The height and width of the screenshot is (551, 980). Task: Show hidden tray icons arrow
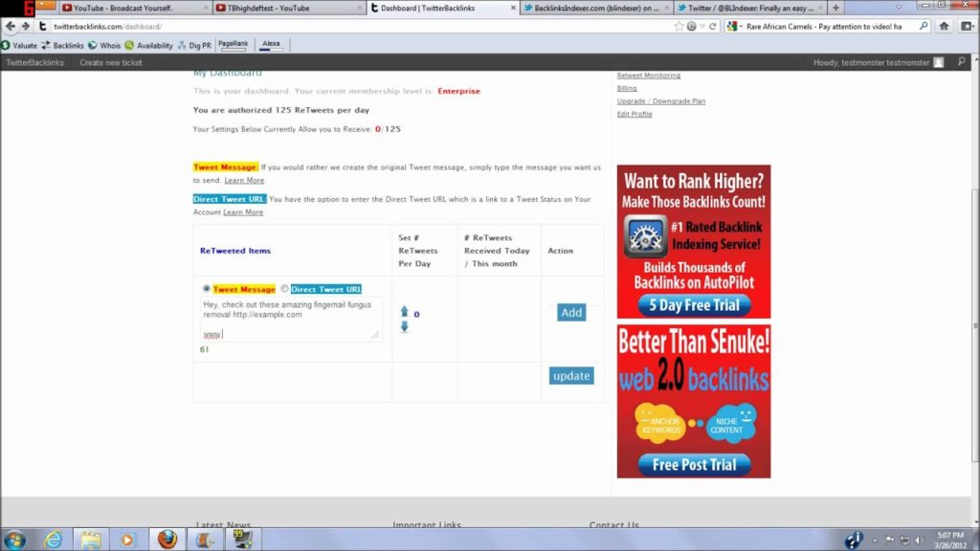(875, 540)
